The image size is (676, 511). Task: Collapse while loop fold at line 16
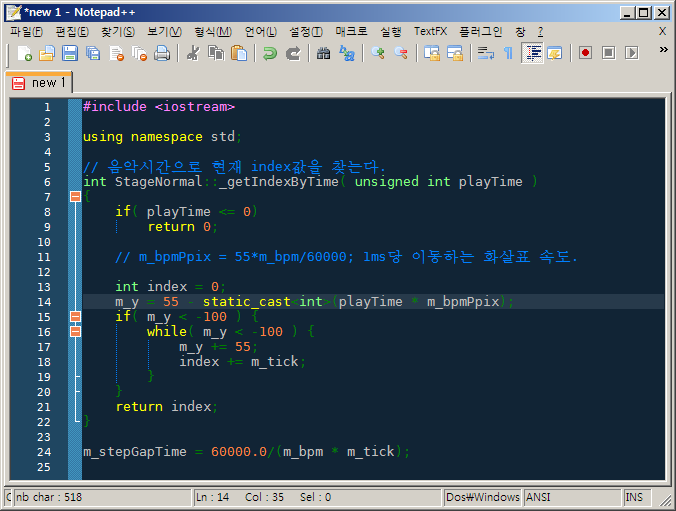pyautogui.click(x=75, y=332)
